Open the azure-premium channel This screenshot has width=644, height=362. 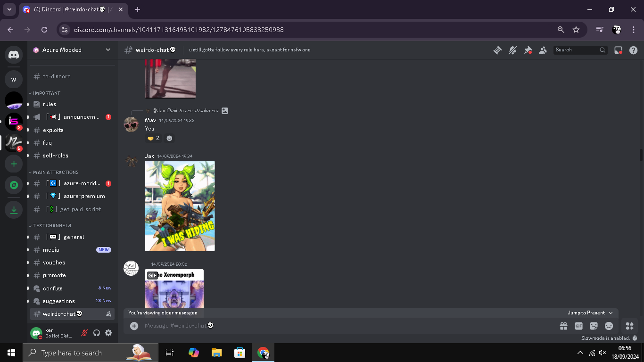[x=73, y=196]
